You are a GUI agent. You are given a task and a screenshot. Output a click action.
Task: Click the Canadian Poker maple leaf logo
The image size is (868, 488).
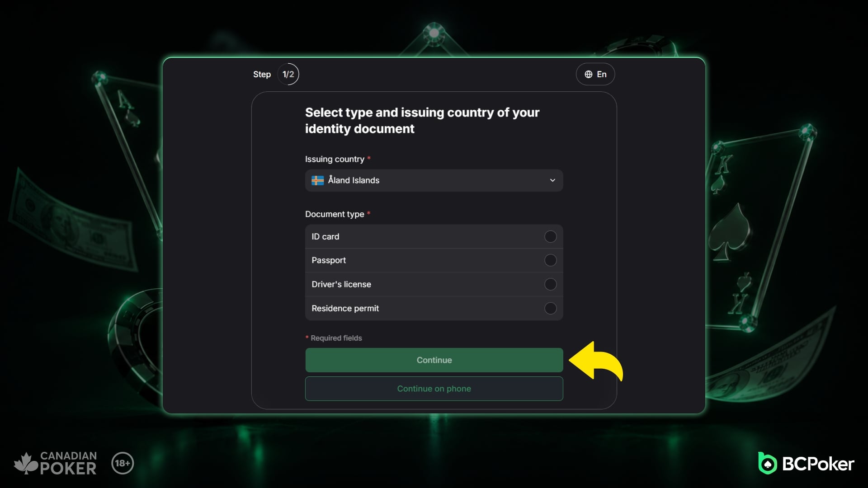26,463
